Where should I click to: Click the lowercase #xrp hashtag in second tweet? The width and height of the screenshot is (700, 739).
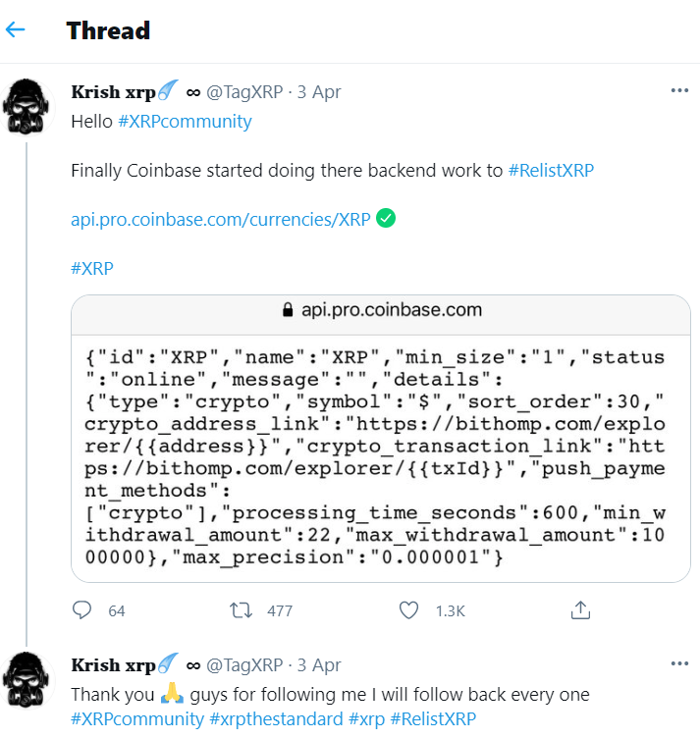coord(366,719)
